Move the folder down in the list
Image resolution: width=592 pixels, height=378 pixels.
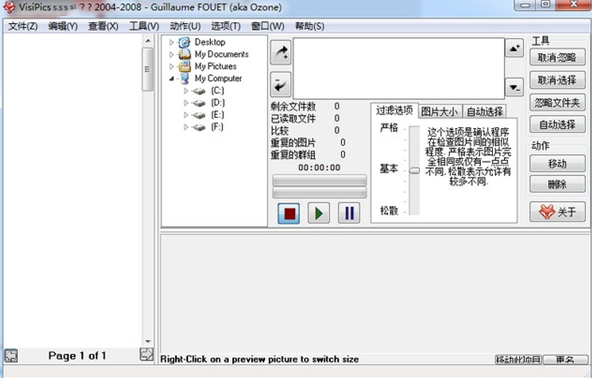(514, 87)
